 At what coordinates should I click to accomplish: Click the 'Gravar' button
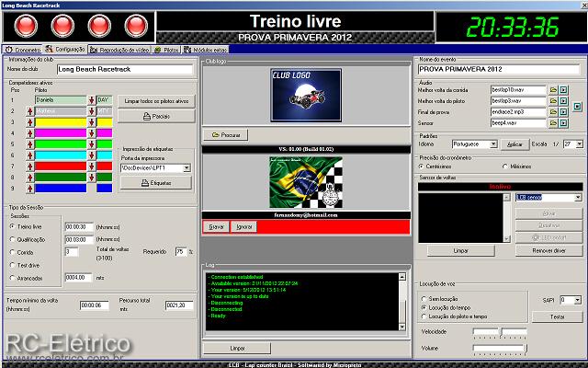pos(217,225)
